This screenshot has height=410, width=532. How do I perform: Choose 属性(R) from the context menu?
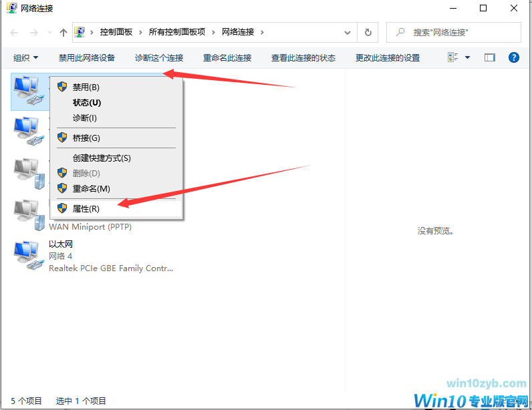pos(116,208)
